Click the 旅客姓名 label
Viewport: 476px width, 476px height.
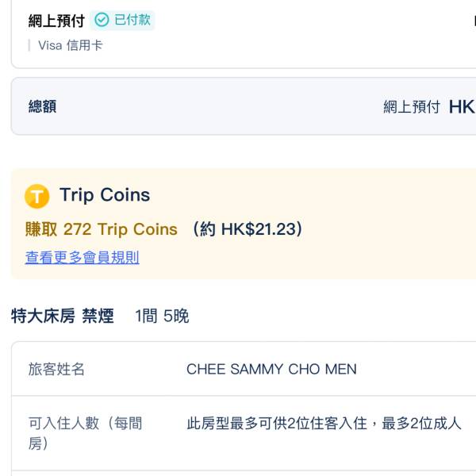56,369
